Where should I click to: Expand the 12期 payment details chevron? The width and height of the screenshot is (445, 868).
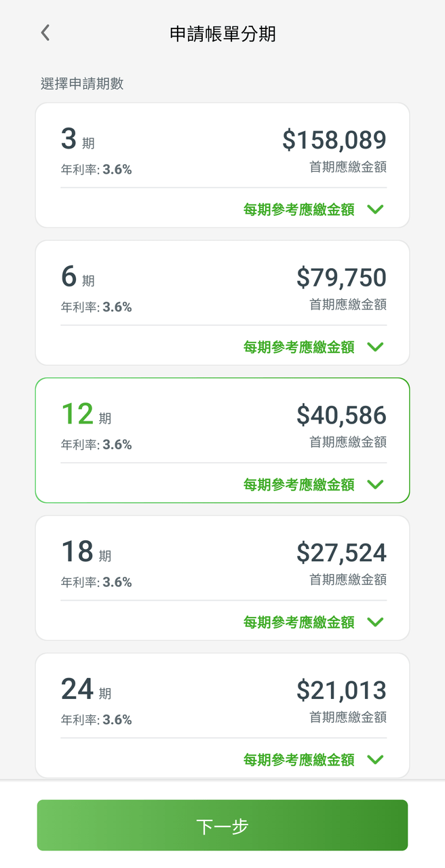[x=375, y=485]
